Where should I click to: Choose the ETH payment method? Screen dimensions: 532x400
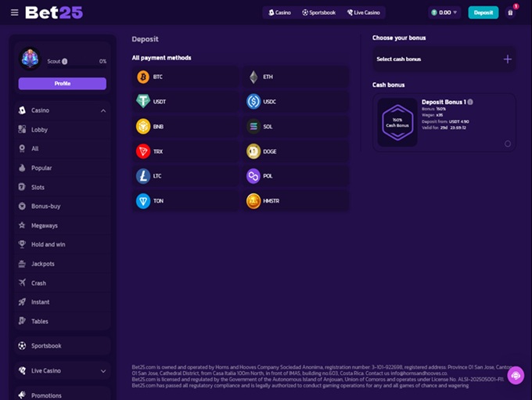(296, 77)
